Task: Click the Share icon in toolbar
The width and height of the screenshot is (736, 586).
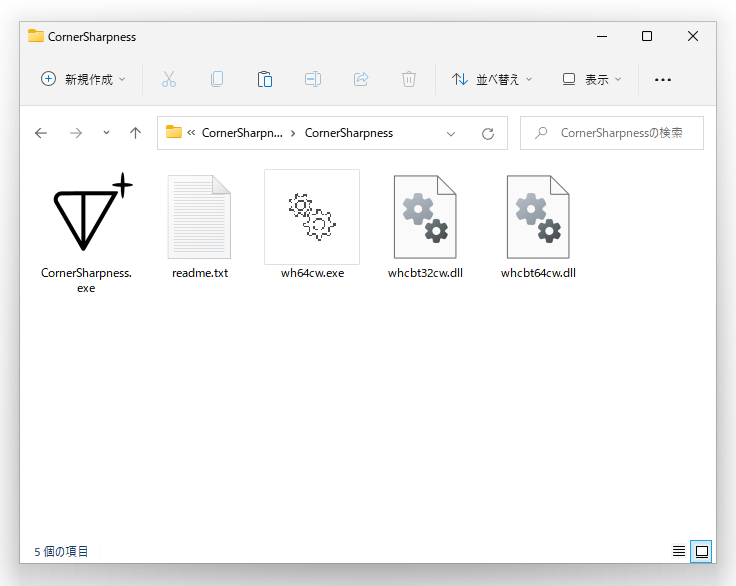Action: pos(361,79)
